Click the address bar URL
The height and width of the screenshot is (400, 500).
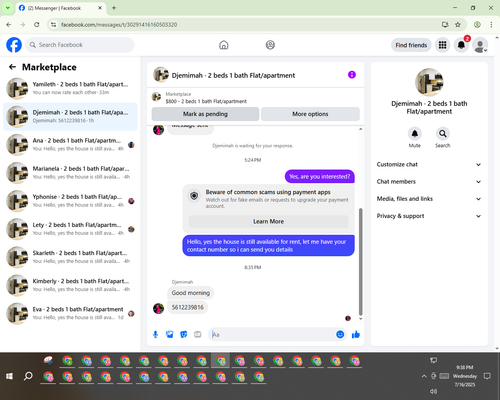point(119,25)
